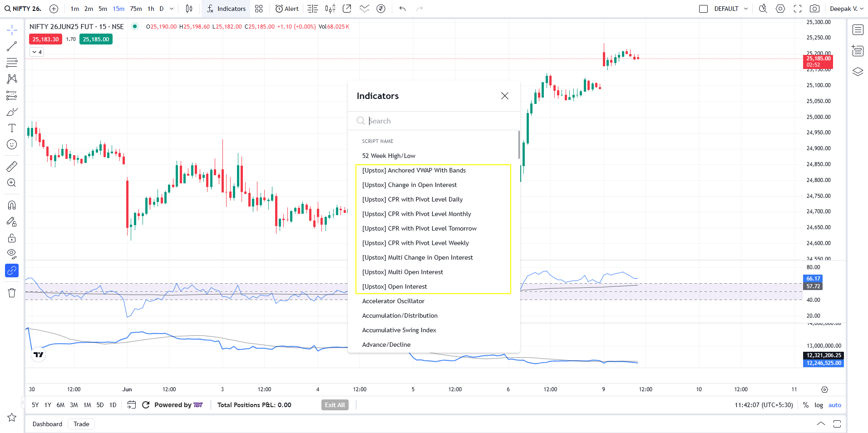Select the Text annotation tool

(x=12, y=128)
